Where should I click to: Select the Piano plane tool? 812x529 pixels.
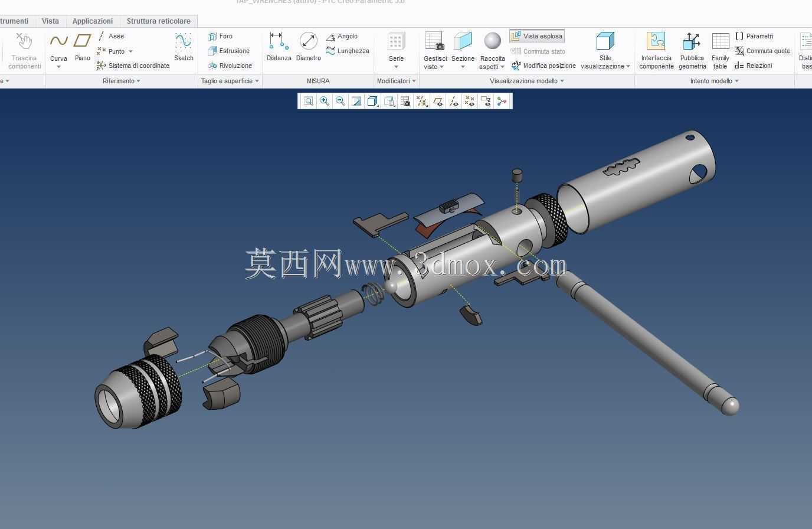click(82, 41)
